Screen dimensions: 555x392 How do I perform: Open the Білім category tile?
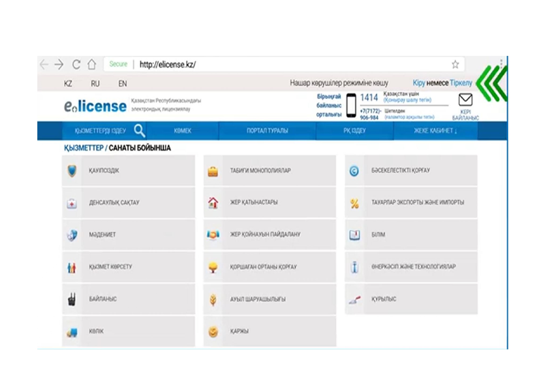[x=411, y=235]
